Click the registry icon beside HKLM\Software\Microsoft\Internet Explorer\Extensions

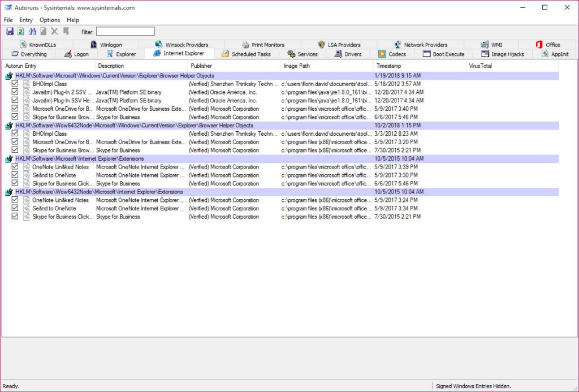[x=9, y=159]
